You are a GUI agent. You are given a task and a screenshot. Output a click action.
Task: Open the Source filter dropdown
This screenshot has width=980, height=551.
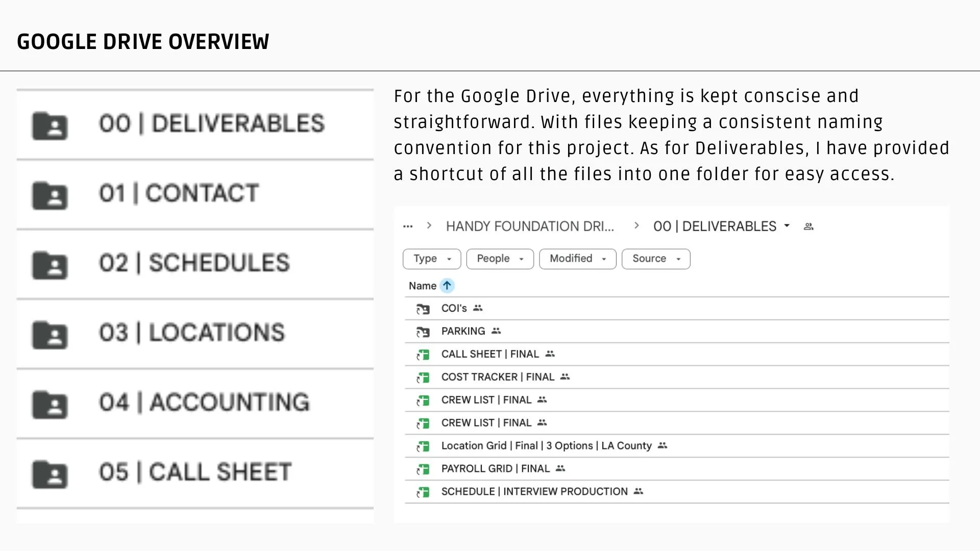click(656, 259)
